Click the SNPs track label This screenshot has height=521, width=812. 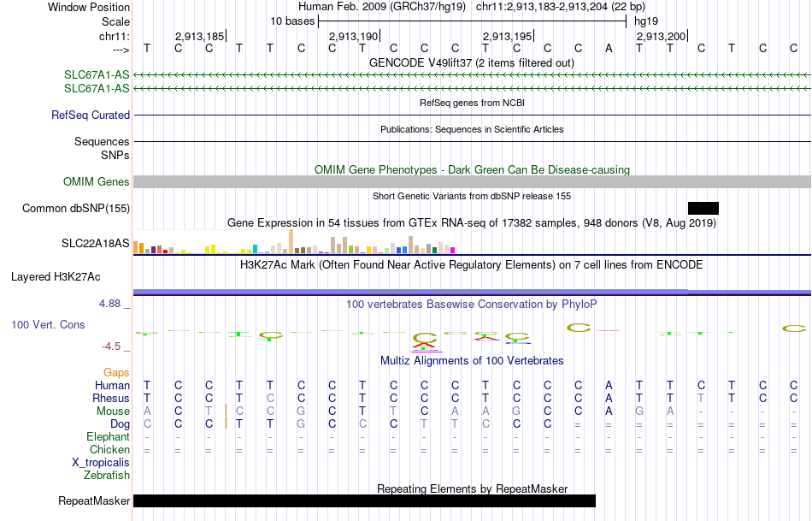click(115, 155)
